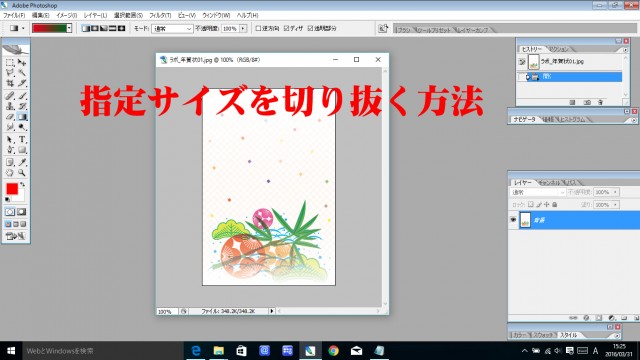Open the イメージ(I) menu
The height and width of the screenshot is (360, 640).
(x=67, y=15)
